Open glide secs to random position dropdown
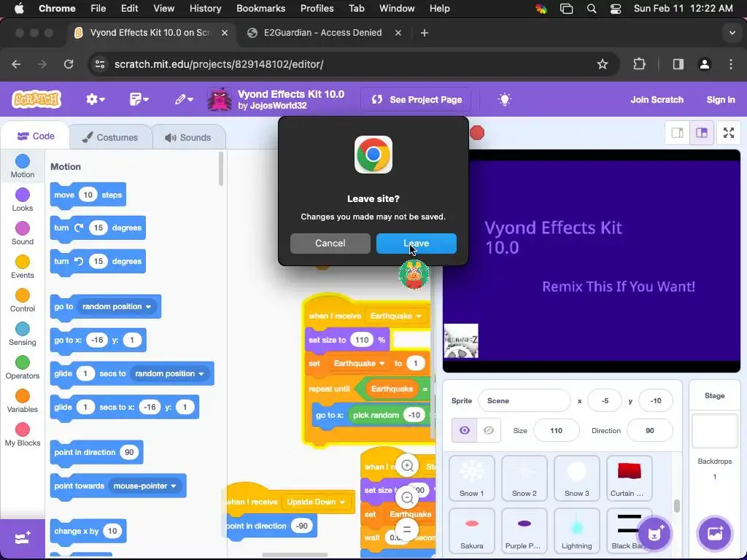This screenshot has width=747, height=560. pos(169,374)
